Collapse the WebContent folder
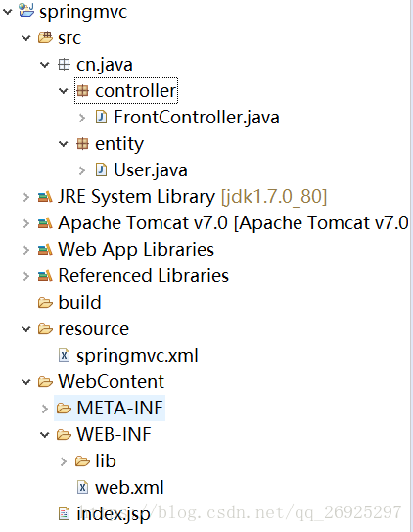Image resolution: width=413 pixels, height=532 pixels. (x=26, y=382)
